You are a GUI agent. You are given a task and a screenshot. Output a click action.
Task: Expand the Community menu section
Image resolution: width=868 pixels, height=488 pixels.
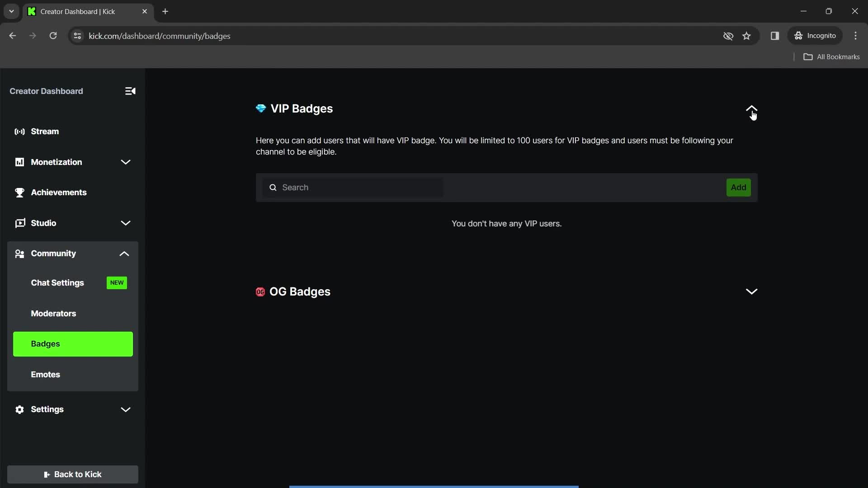(x=125, y=253)
